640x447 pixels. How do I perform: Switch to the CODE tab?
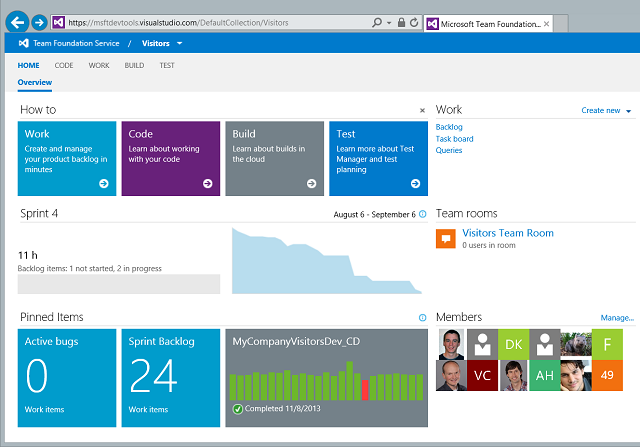(x=64, y=65)
